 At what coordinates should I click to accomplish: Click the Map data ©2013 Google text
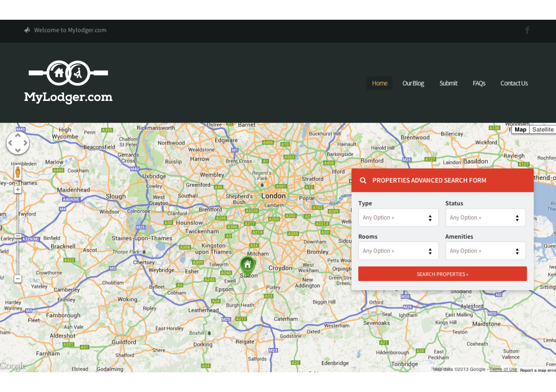(459, 369)
